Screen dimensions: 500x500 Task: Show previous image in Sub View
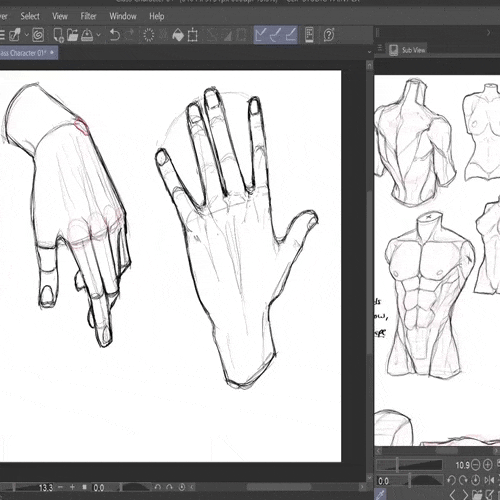(452, 495)
